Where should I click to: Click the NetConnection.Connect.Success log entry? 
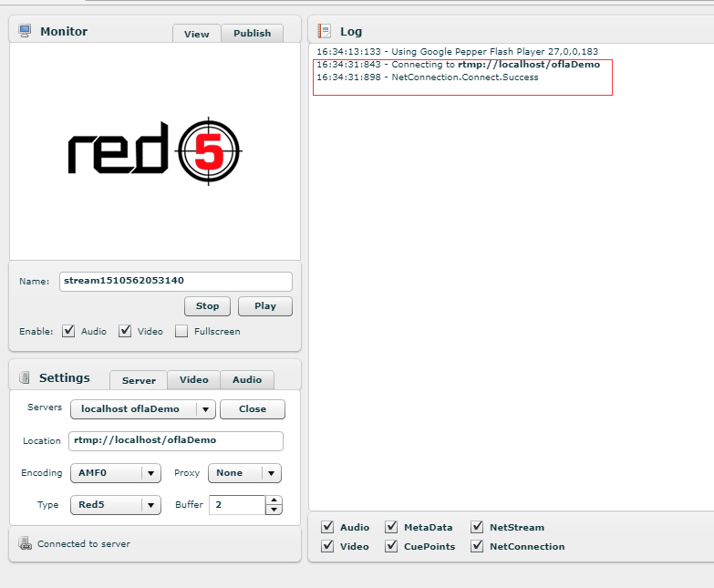point(427,77)
